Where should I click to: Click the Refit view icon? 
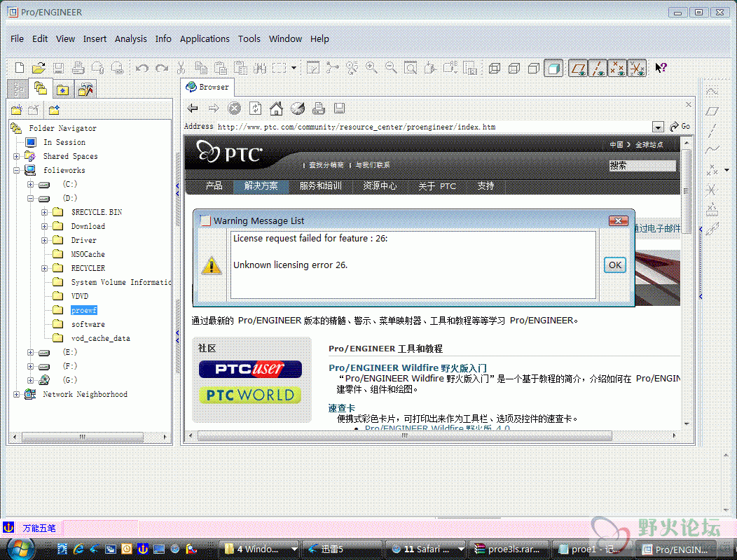click(411, 68)
